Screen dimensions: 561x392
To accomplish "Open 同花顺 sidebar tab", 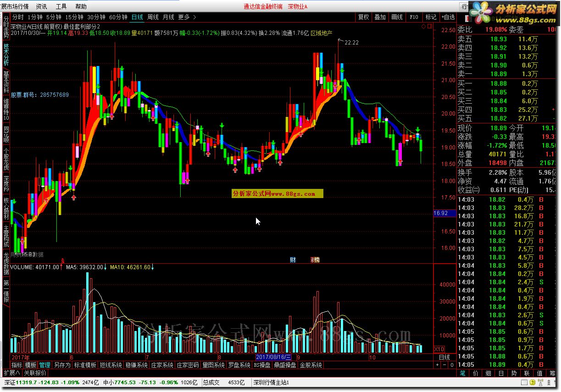I will point(6,135).
